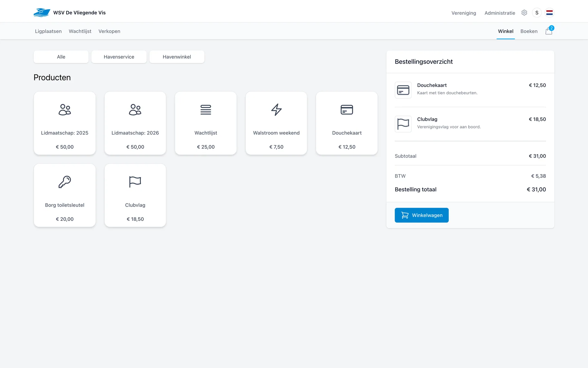Click the Bestellingsoverzicht heading
588x368 pixels.
coord(424,62)
